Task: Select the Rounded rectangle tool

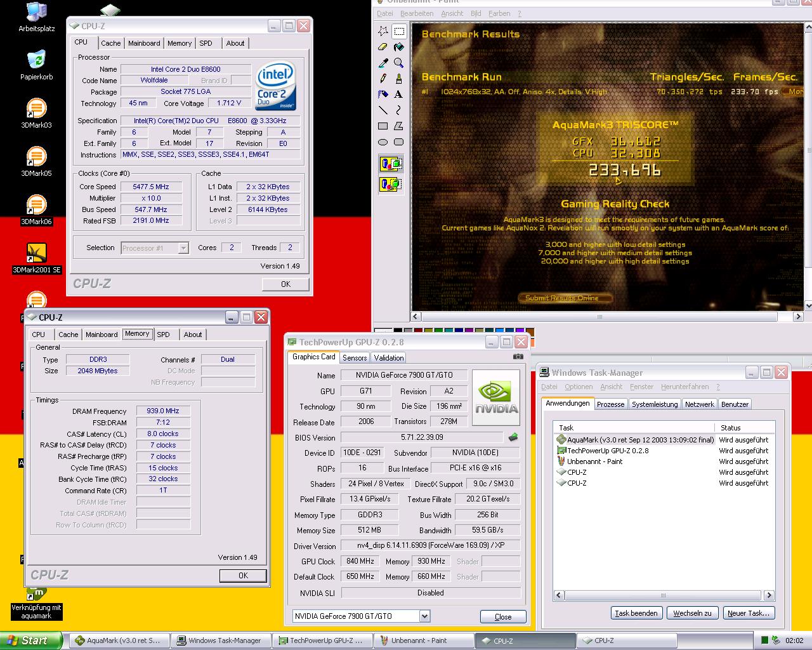Action: (x=399, y=142)
